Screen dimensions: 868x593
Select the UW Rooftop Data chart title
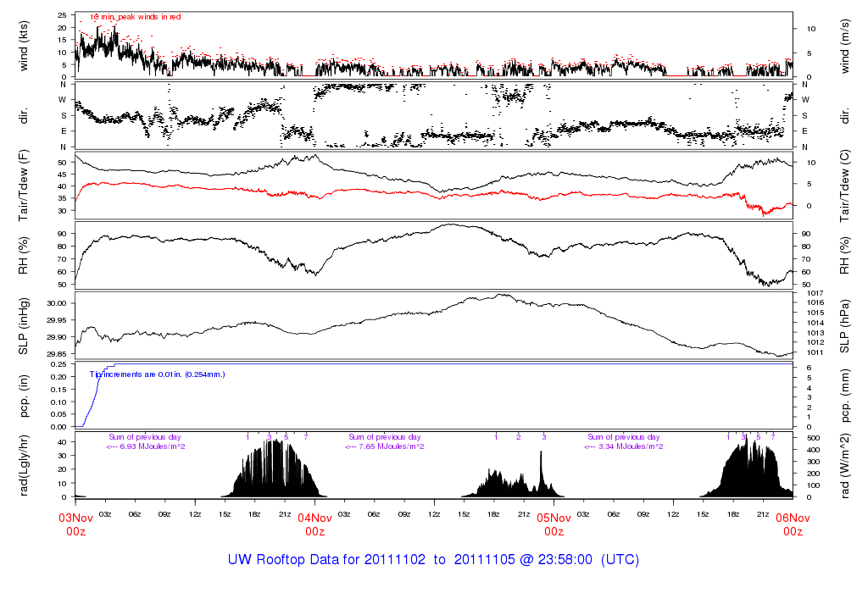[433, 560]
